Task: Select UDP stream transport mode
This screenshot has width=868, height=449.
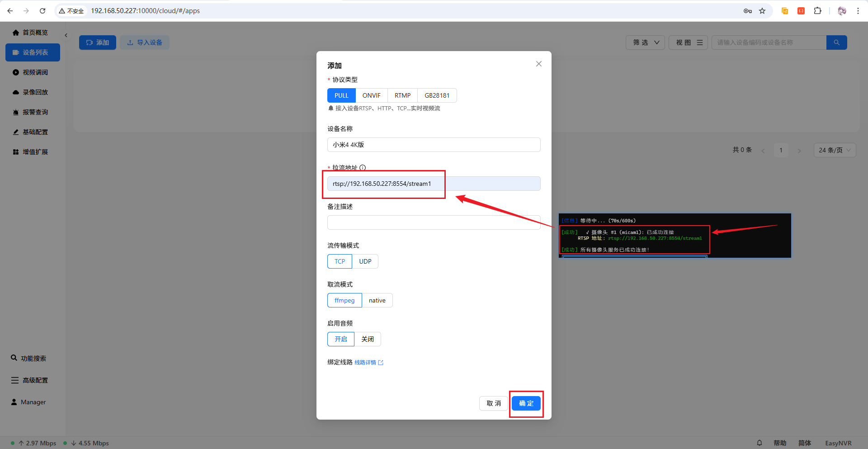Action: click(x=365, y=261)
